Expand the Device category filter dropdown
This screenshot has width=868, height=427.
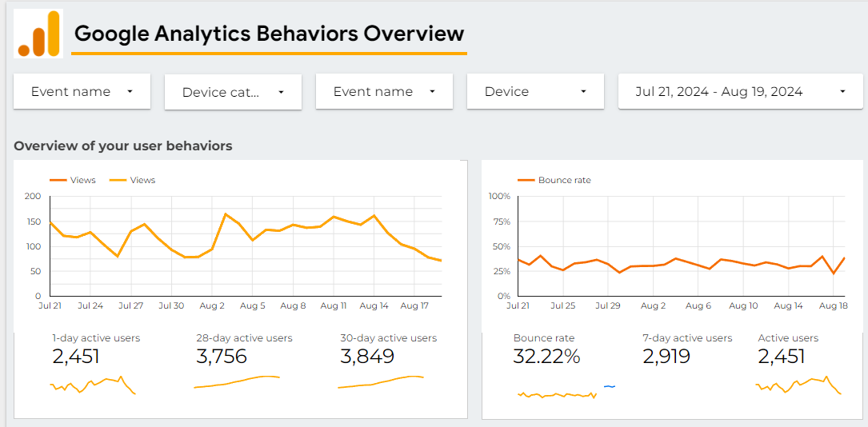(233, 93)
